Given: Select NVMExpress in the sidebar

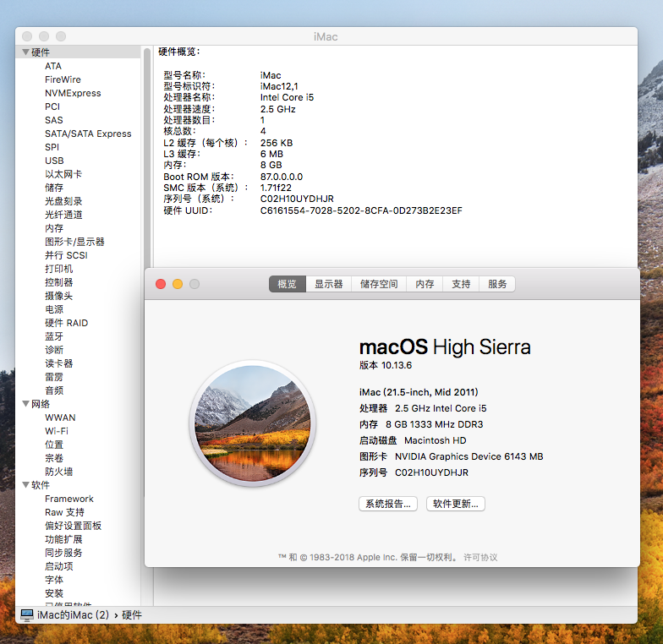Looking at the screenshot, I should (73, 93).
